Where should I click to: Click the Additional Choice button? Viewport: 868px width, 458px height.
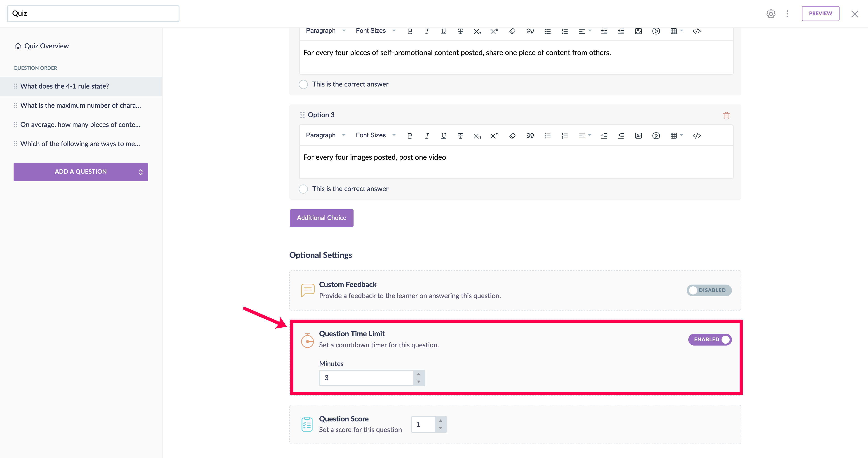click(x=321, y=218)
